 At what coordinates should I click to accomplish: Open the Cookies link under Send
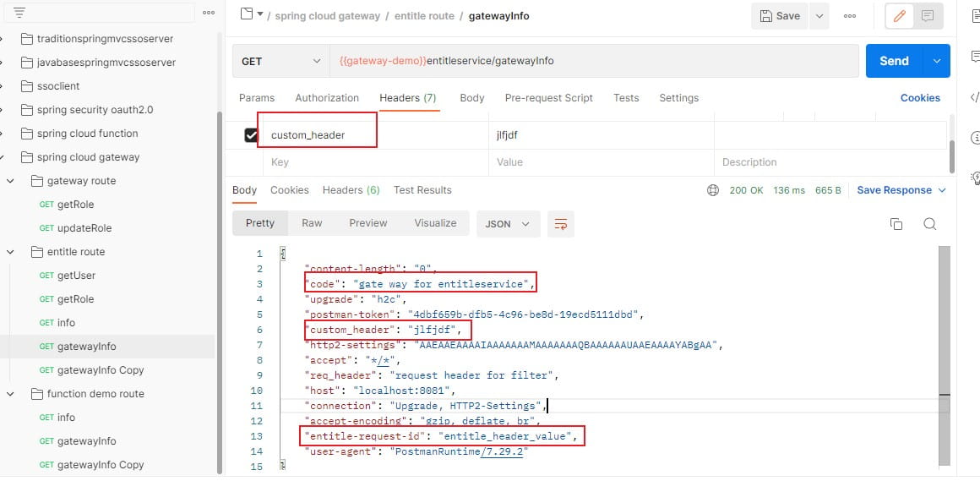pyautogui.click(x=920, y=98)
